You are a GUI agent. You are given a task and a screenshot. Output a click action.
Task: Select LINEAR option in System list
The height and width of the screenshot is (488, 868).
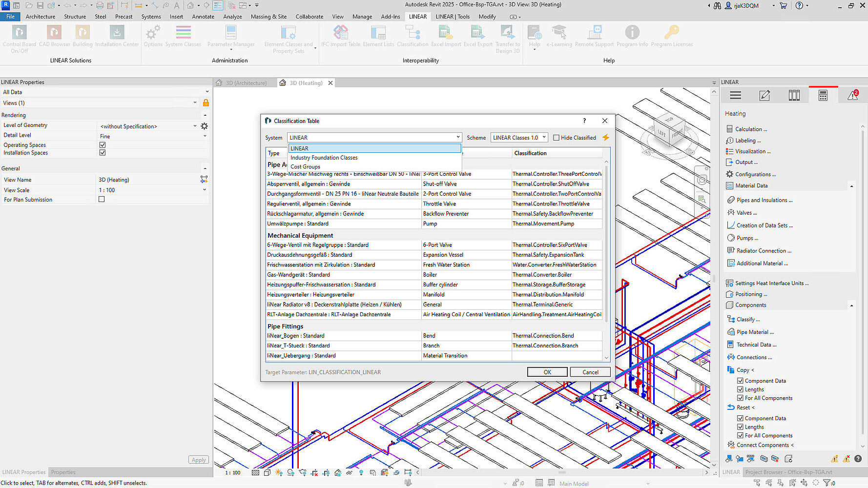[374, 148]
